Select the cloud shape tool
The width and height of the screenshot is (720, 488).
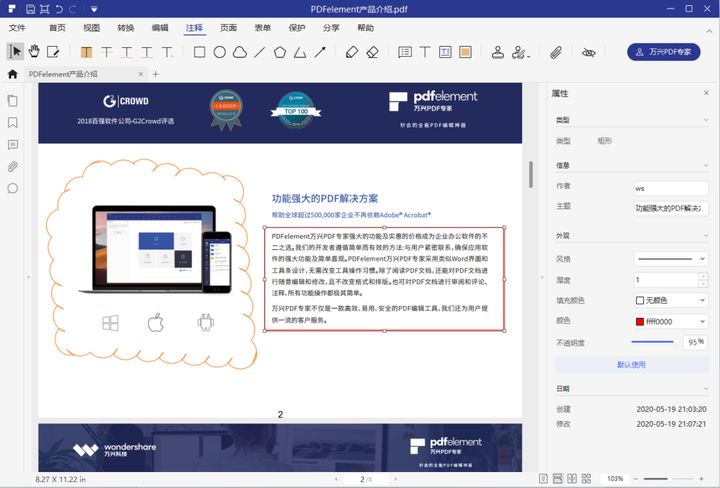pyautogui.click(x=240, y=52)
